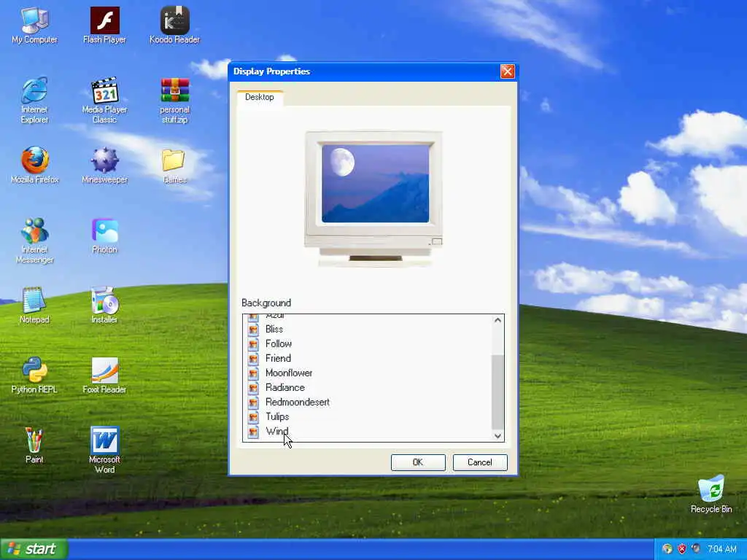Screen dimensions: 747x560
Task: Select the Minesweeper desktop icon
Action: click(104, 166)
